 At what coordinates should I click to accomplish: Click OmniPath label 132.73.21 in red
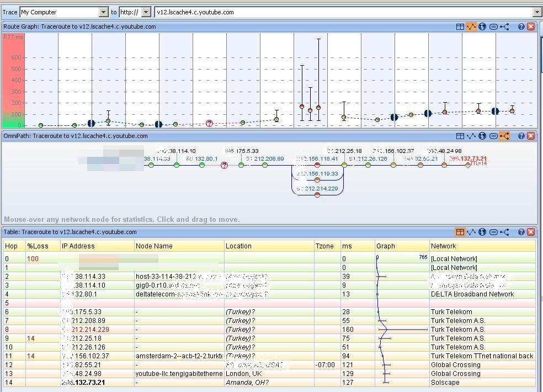468,158
